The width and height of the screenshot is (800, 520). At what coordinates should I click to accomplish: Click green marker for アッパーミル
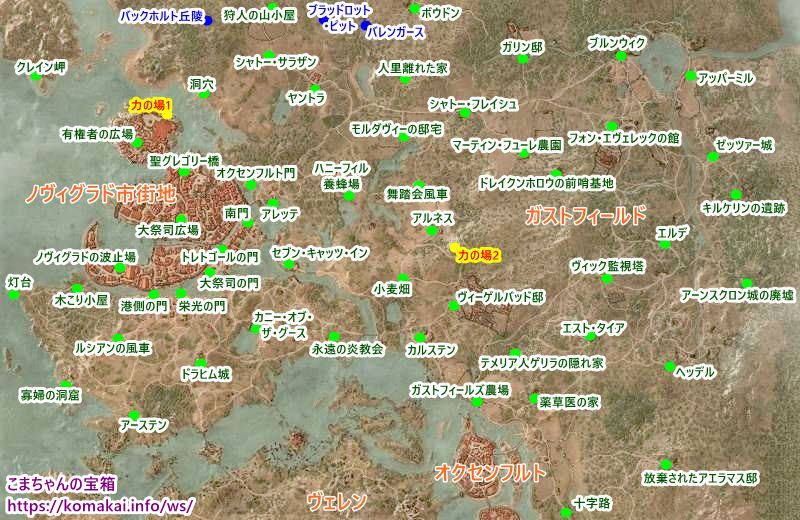(691, 75)
